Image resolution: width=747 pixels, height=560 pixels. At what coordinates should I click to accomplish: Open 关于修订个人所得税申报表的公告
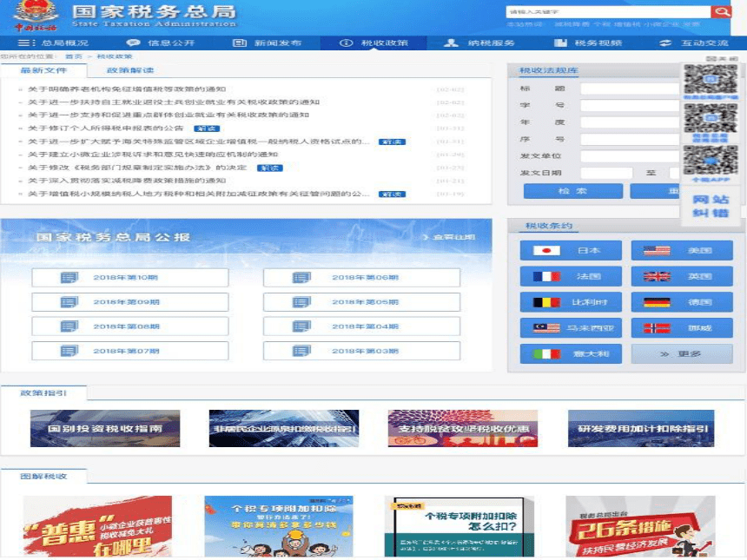click(x=105, y=128)
